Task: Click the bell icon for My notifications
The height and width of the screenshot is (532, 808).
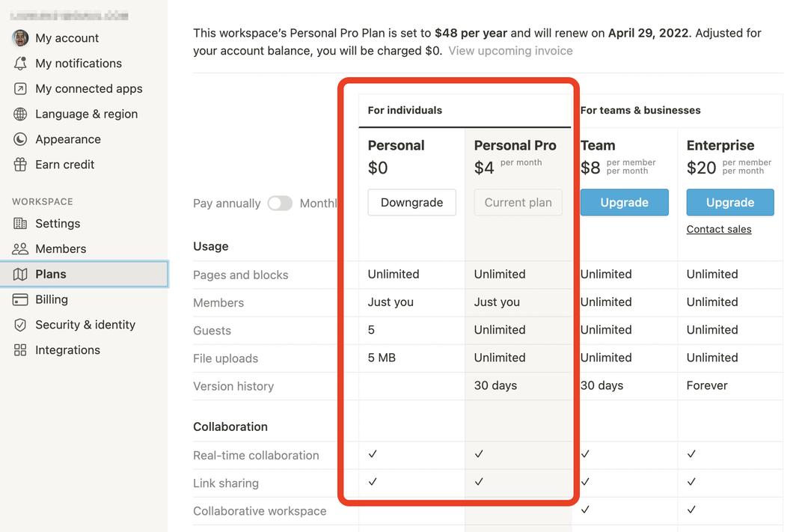Action: [x=20, y=64]
